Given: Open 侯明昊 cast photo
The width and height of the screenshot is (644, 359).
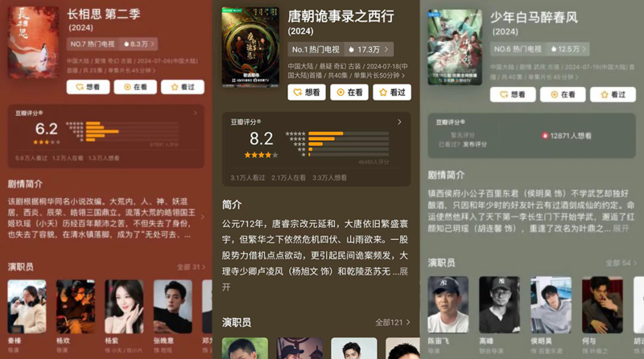Looking at the screenshot, I should (551, 304).
